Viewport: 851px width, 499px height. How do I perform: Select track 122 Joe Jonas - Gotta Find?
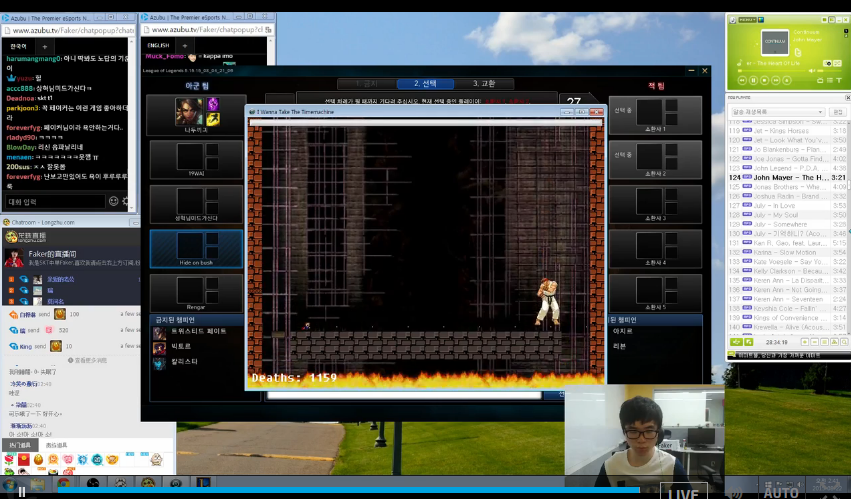[786, 159]
